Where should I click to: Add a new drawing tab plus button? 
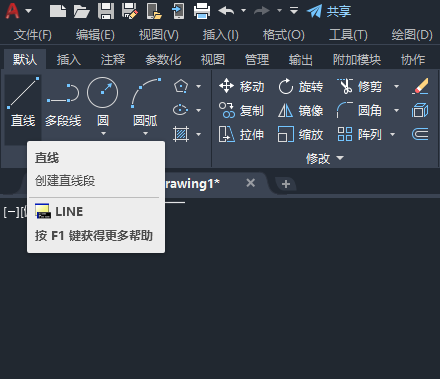286,184
